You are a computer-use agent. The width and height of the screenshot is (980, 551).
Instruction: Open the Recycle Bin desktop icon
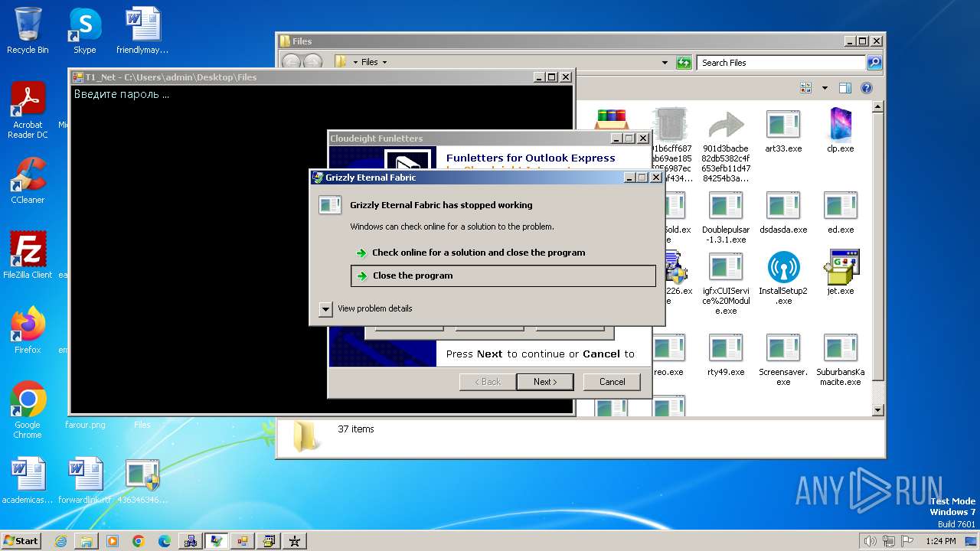[x=28, y=31]
